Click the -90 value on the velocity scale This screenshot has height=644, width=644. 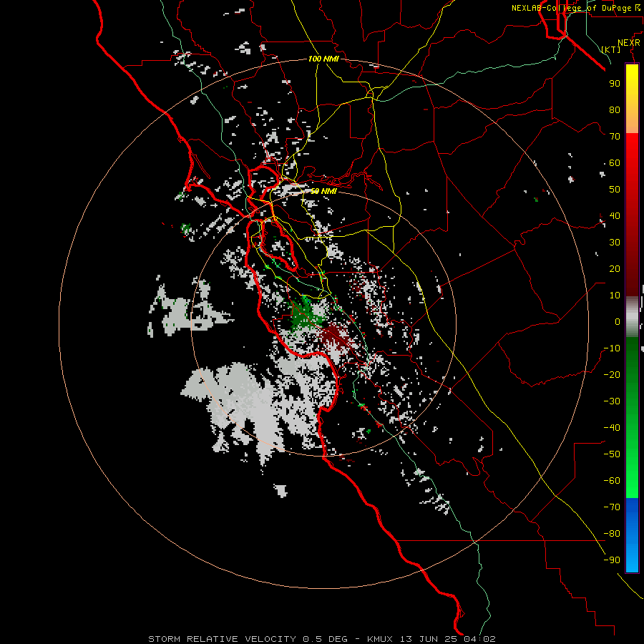612,560
